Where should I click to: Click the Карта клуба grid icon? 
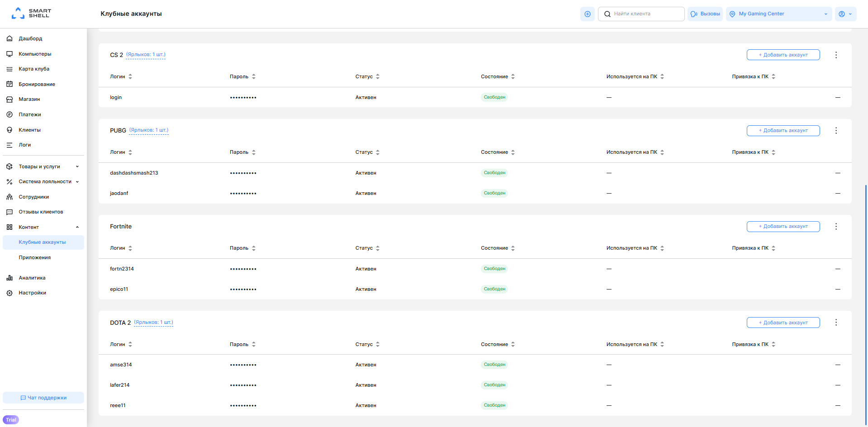(x=9, y=69)
